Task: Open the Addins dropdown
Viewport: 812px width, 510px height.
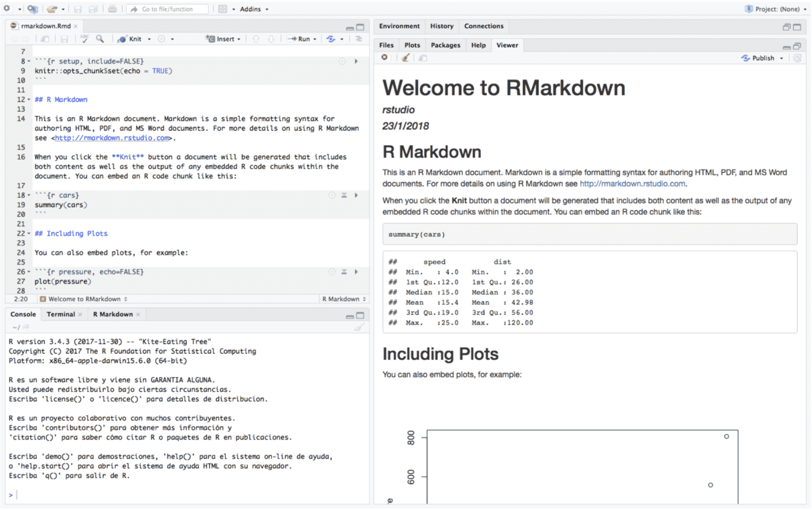Action: [255, 9]
